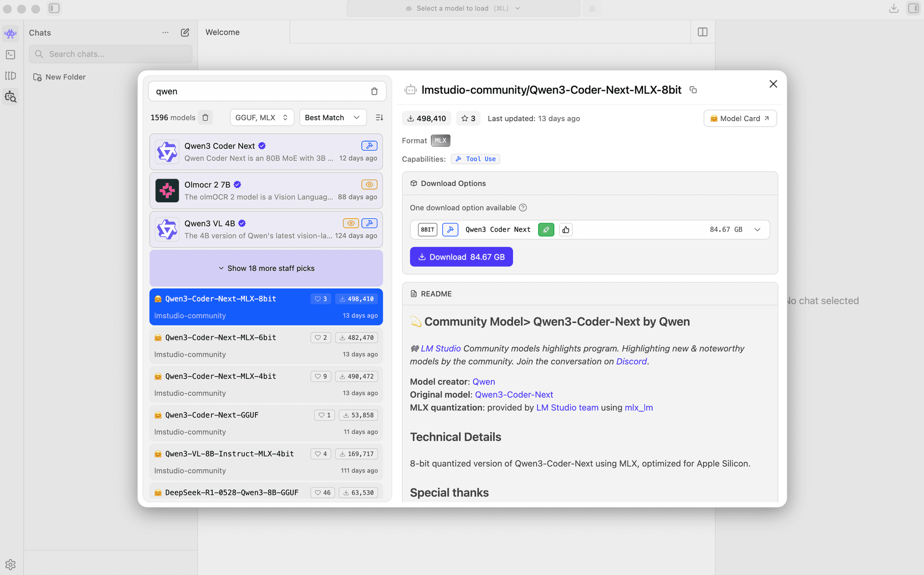Click the sort order icon next to Best Match
The width and height of the screenshot is (924, 575).
[379, 118]
